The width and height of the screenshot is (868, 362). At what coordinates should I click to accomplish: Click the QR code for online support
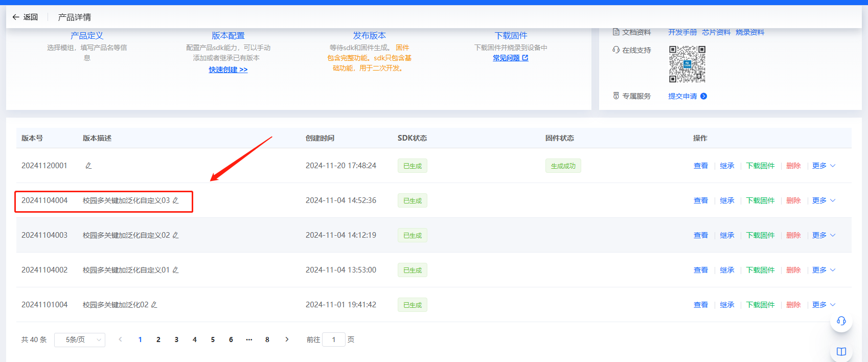click(687, 64)
